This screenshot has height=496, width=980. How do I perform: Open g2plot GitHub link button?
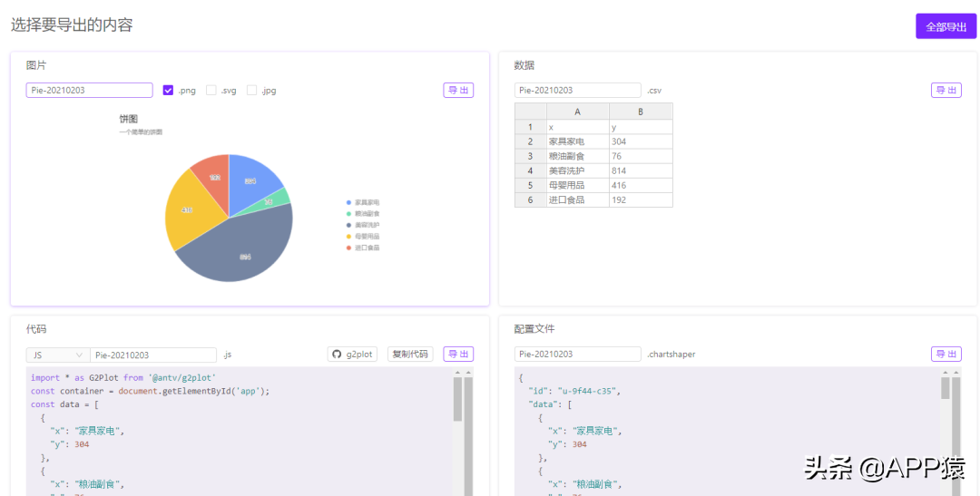coord(352,355)
